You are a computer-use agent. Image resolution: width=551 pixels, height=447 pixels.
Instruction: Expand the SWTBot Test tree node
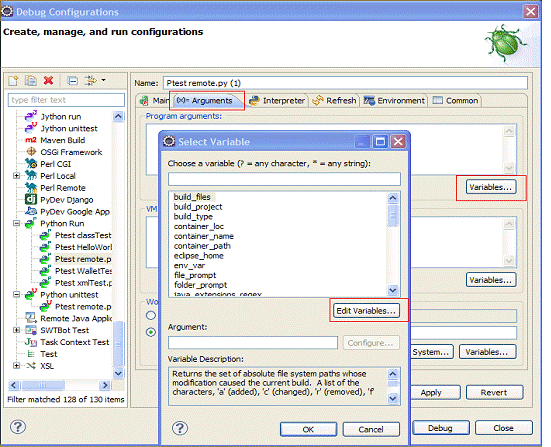pos(16,330)
